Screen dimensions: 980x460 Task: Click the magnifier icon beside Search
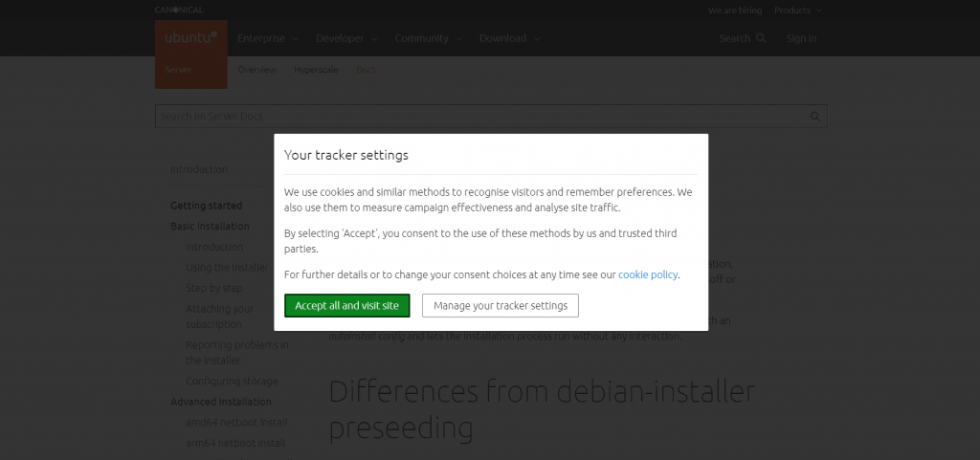pyautogui.click(x=761, y=38)
